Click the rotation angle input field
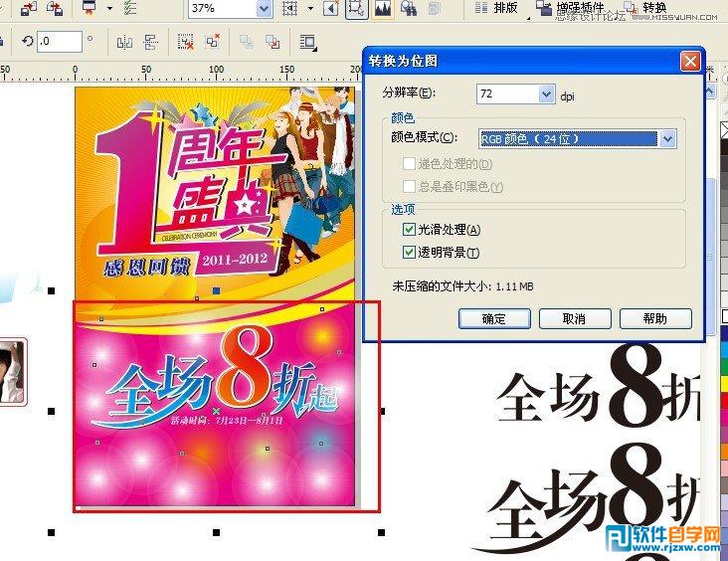Screen dimensions: 728x561 (x=60, y=42)
